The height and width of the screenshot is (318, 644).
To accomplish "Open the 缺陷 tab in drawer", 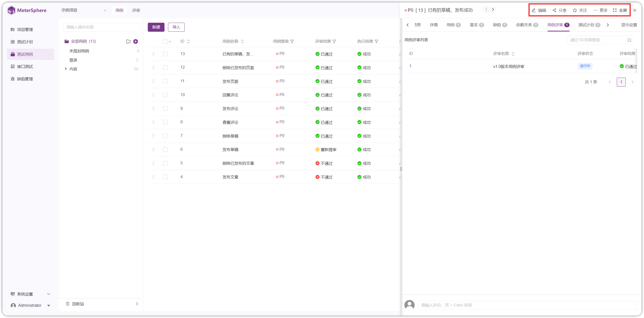I will pos(500,25).
